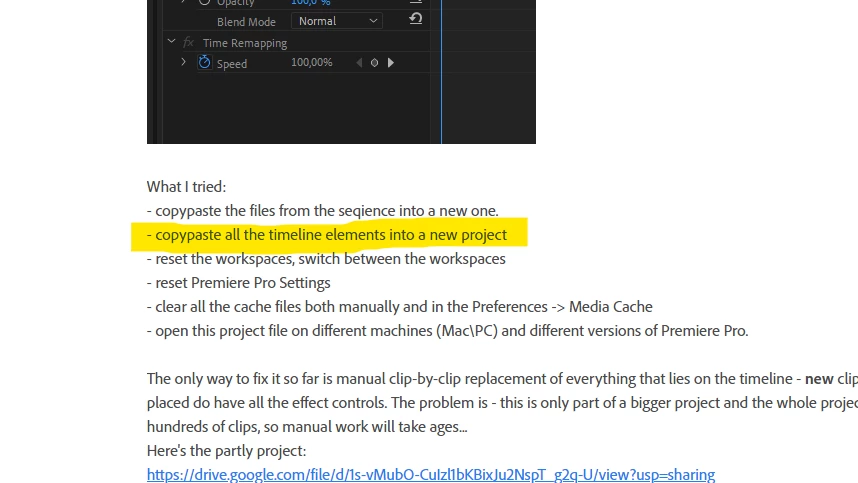
Task: Click the "Blend Mode" label
Action: point(246,22)
